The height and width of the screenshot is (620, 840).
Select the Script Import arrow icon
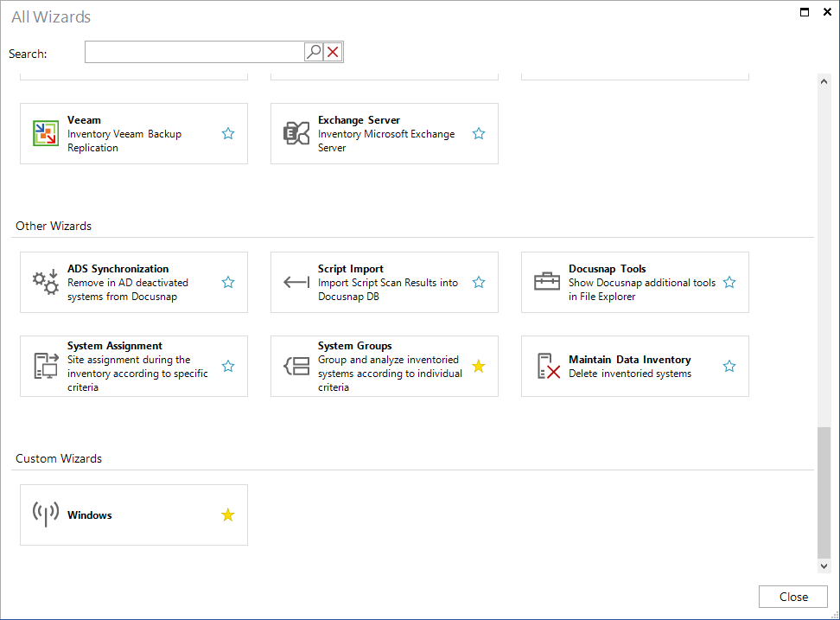(x=295, y=282)
